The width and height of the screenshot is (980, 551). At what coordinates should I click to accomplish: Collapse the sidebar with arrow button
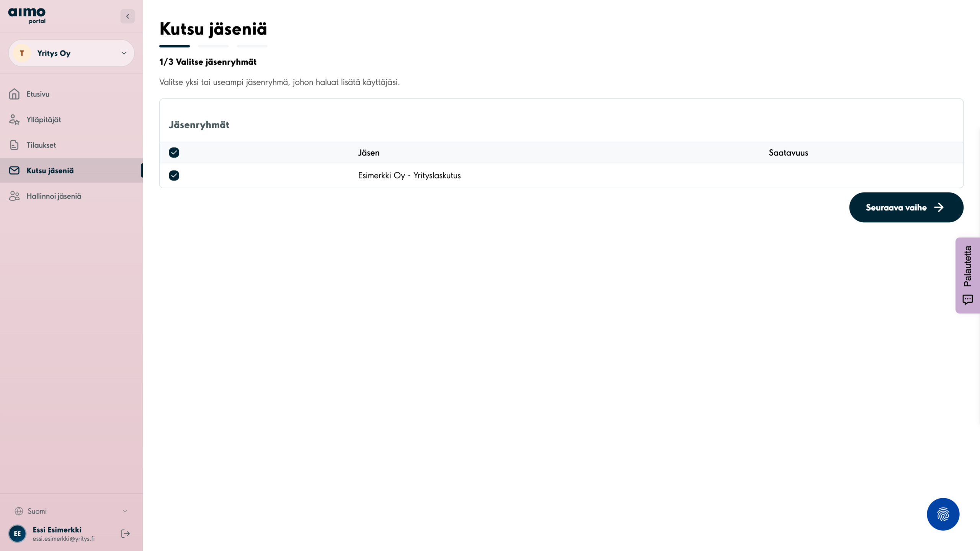127,16
